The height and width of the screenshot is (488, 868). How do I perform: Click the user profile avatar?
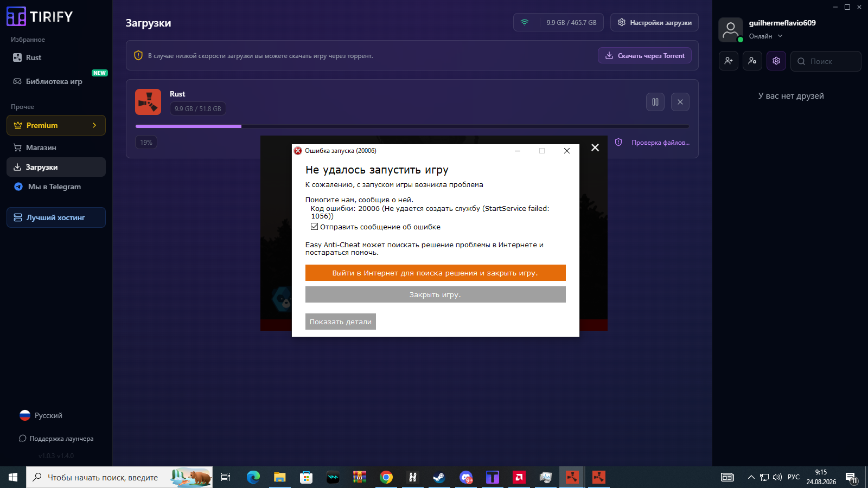[x=731, y=30]
